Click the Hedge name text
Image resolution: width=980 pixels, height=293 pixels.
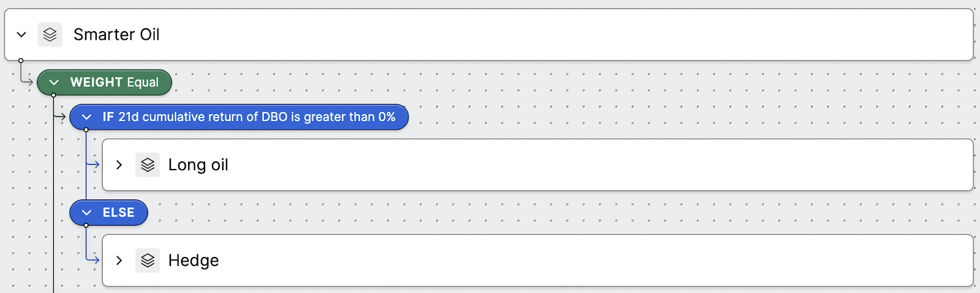tap(194, 261)
